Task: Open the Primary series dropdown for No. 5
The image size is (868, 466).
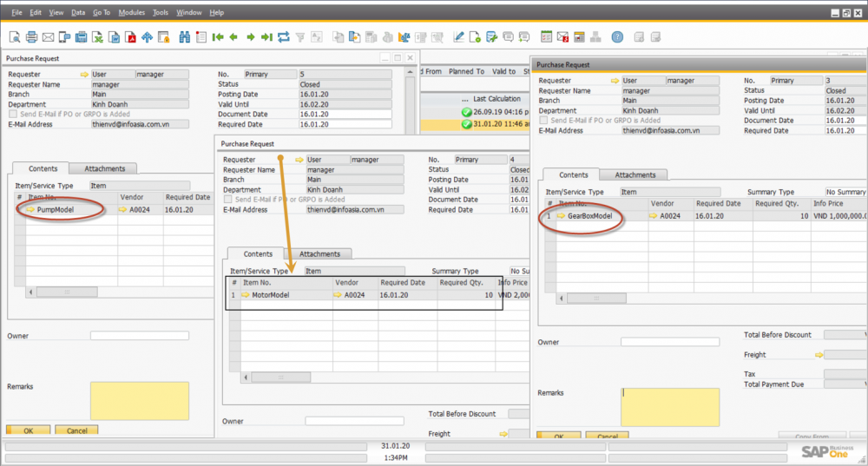Action: tap(269, 75)
